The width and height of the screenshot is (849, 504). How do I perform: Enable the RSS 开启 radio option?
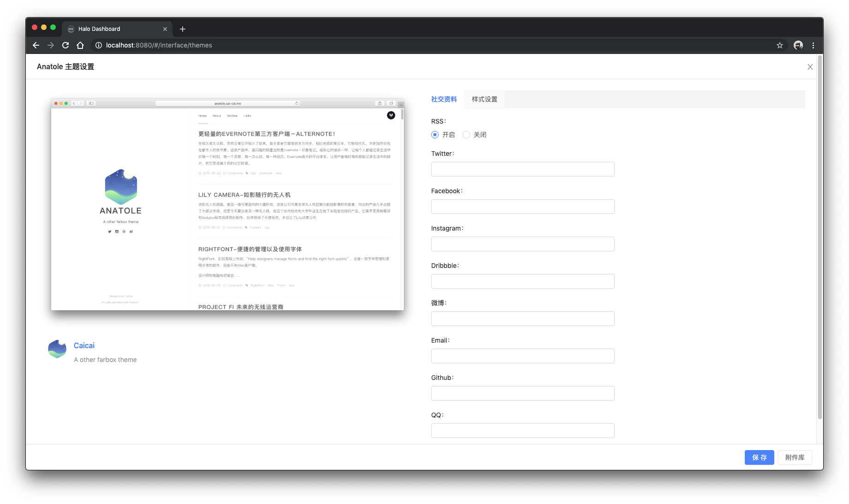434,135
